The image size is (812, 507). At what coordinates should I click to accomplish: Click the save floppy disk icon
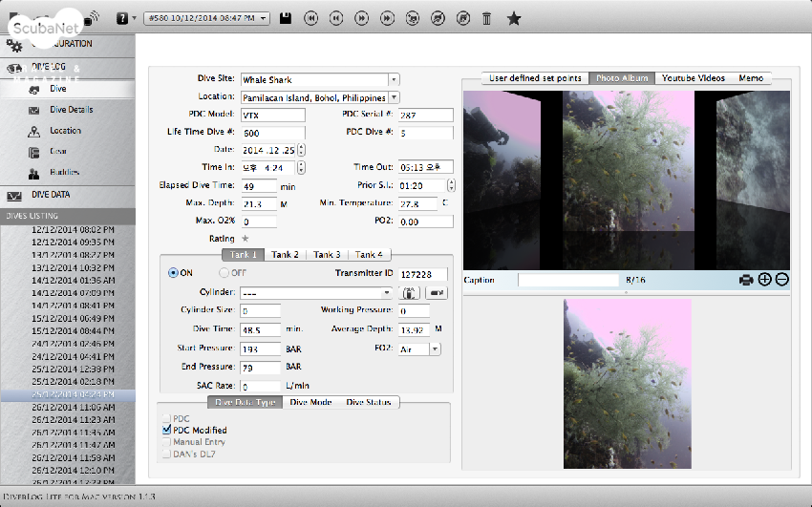[286, 18]
